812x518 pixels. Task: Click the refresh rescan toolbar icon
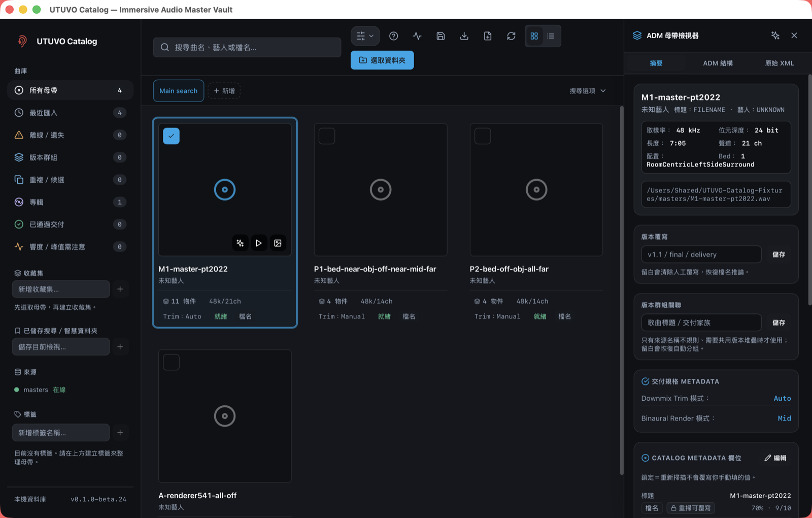point(511,36)
